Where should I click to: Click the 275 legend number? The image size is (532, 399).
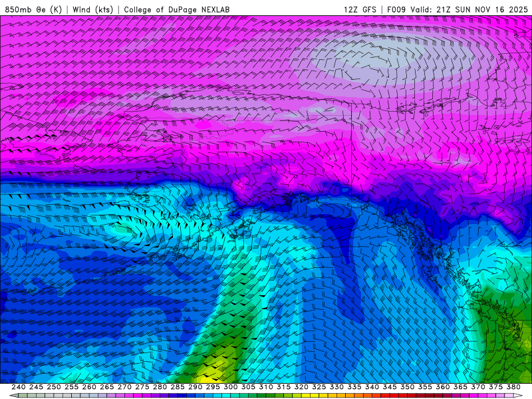pos(142,387)
